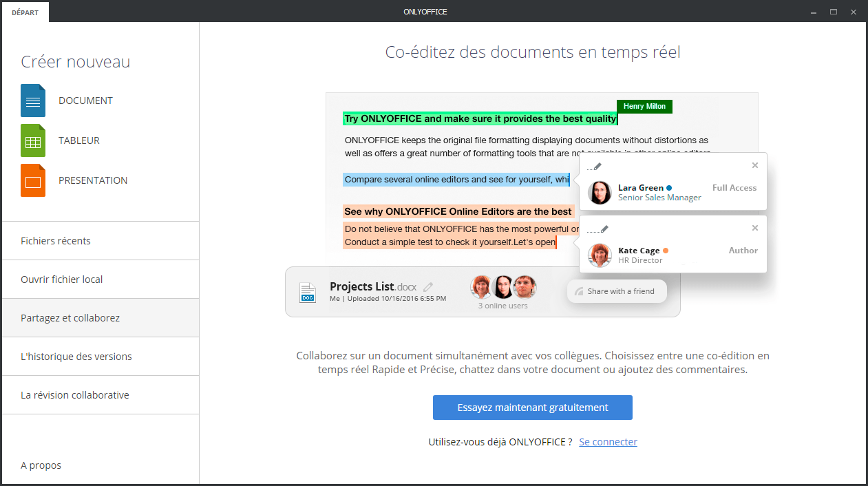Click the blue Document file icon
The width and height of the screenshot is (868, 486).
(33, 101)
